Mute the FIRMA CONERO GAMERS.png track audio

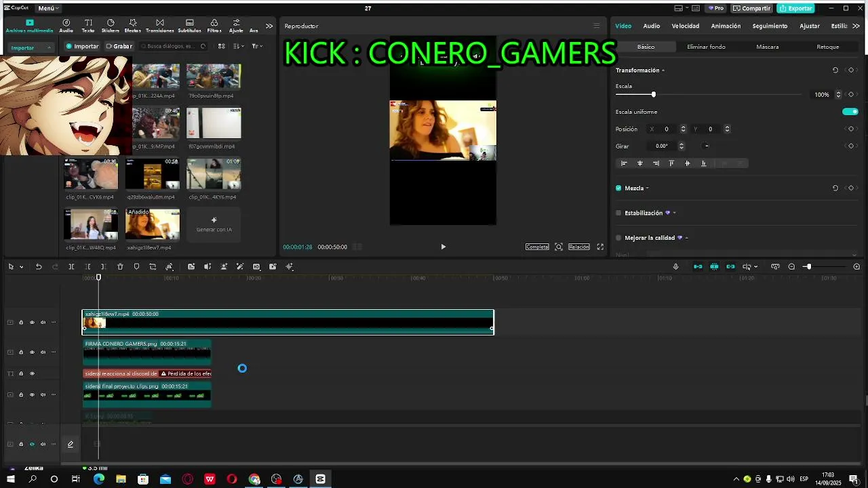[x=43, y=352]
